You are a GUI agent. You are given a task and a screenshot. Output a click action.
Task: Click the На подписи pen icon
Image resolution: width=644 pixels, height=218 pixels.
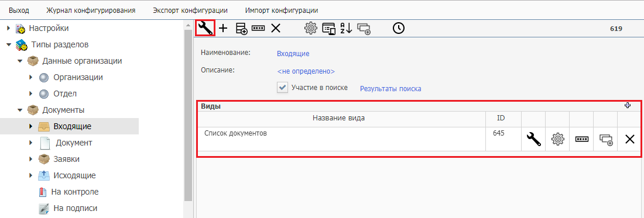[x=43, y=208]
